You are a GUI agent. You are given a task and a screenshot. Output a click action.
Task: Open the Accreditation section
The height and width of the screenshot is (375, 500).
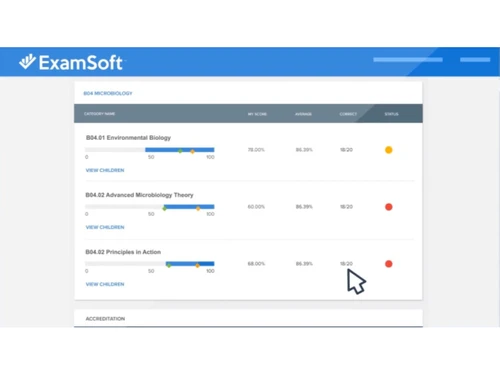coord(248,319)
